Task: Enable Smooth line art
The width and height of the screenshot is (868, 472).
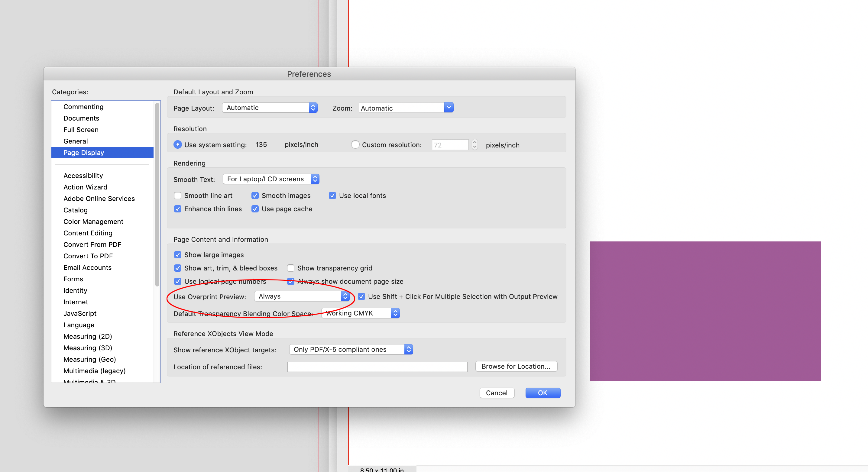Action: pos(178,196)
